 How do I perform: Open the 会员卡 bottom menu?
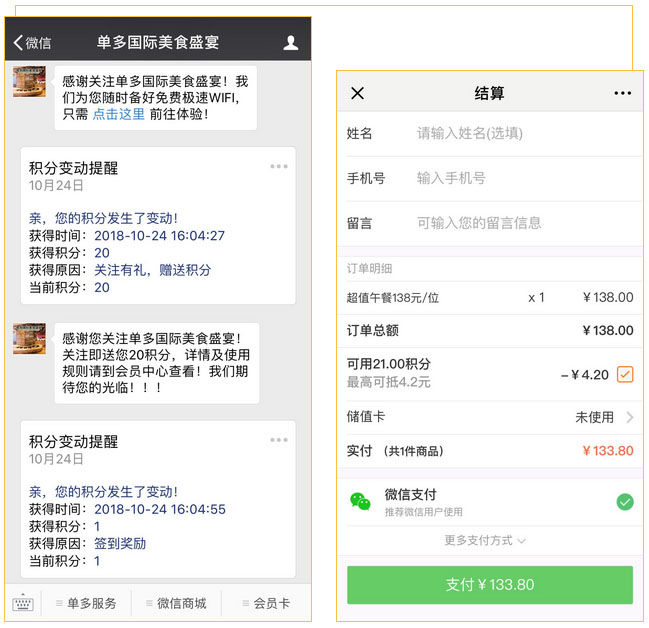point(265,603)
